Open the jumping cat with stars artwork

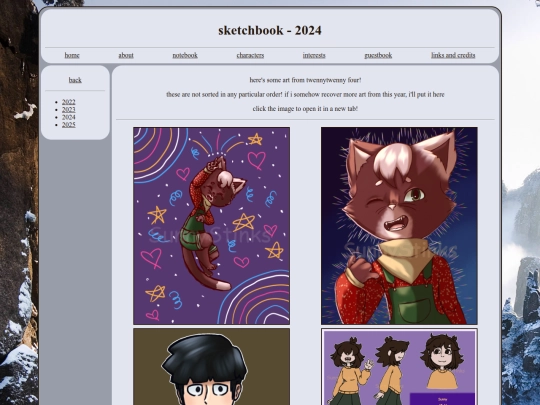(x=211, y=226)
